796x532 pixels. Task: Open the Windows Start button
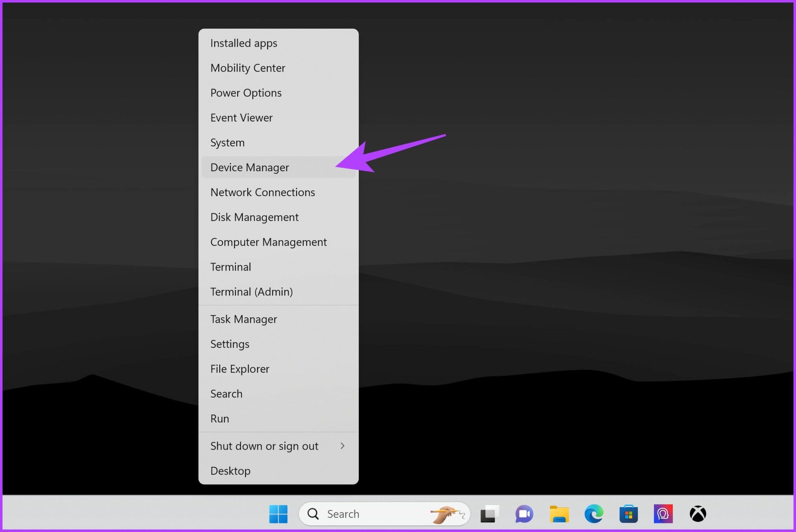coord(278,514)
